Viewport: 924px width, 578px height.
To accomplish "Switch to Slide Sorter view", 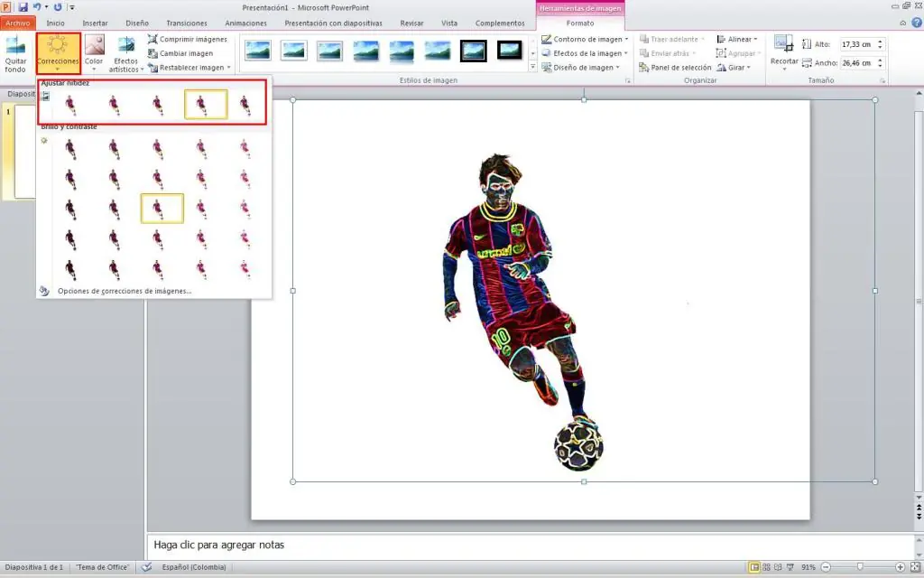I will [x=766, y=567].
